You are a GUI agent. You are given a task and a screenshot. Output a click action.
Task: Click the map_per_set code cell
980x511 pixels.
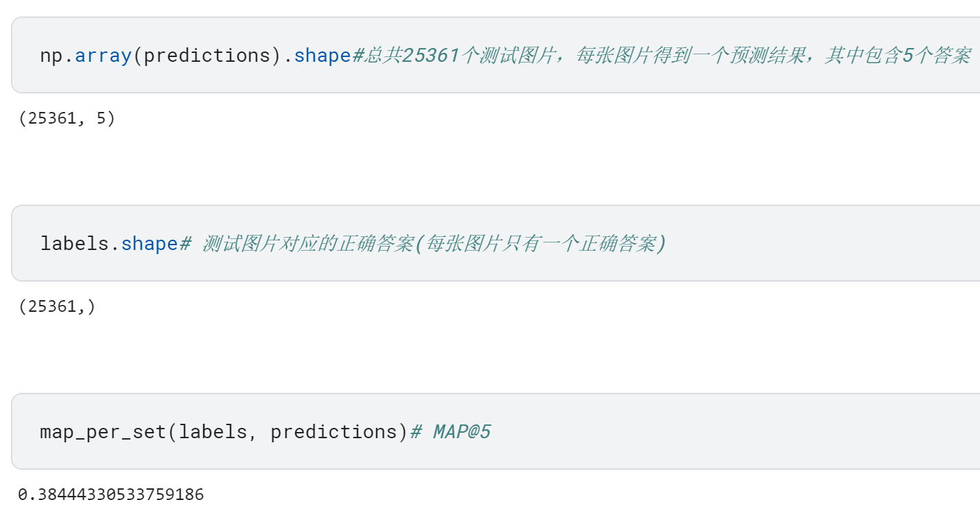[x=495, y=431]
